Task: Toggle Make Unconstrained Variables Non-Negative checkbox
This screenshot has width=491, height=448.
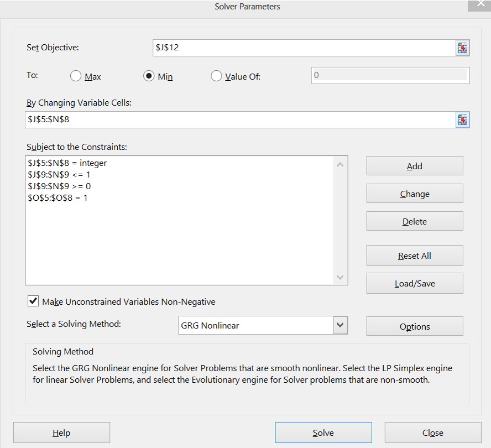Action: pos(33,301)
